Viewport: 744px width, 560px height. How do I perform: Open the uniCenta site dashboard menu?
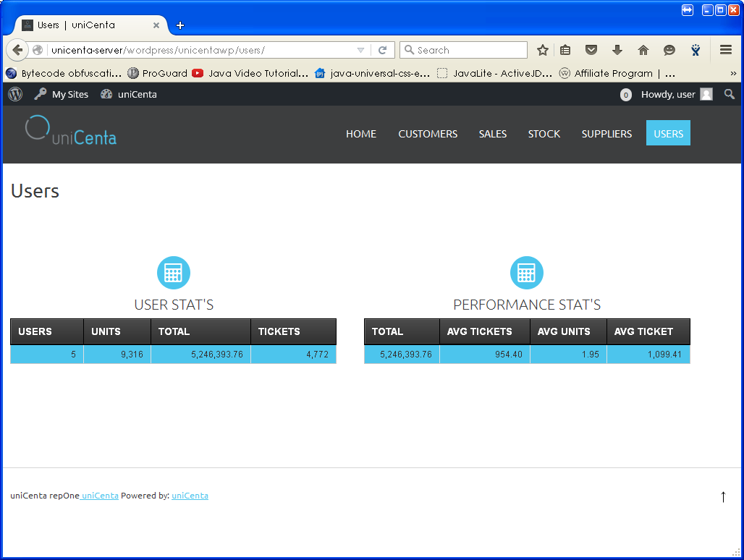click(129, 94)
